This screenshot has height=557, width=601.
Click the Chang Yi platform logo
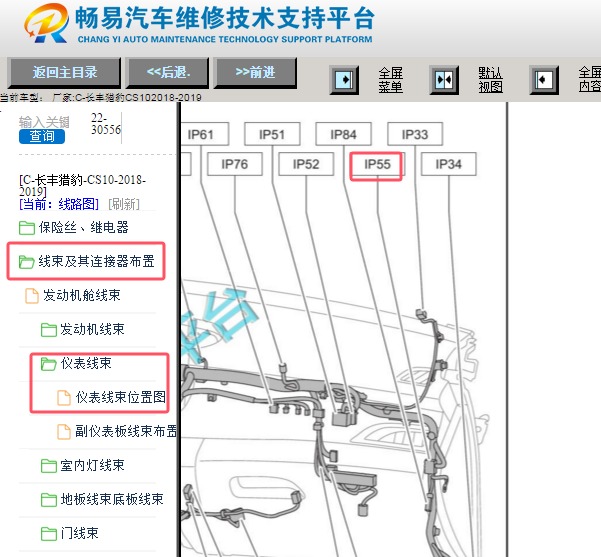tap(46, 23)
